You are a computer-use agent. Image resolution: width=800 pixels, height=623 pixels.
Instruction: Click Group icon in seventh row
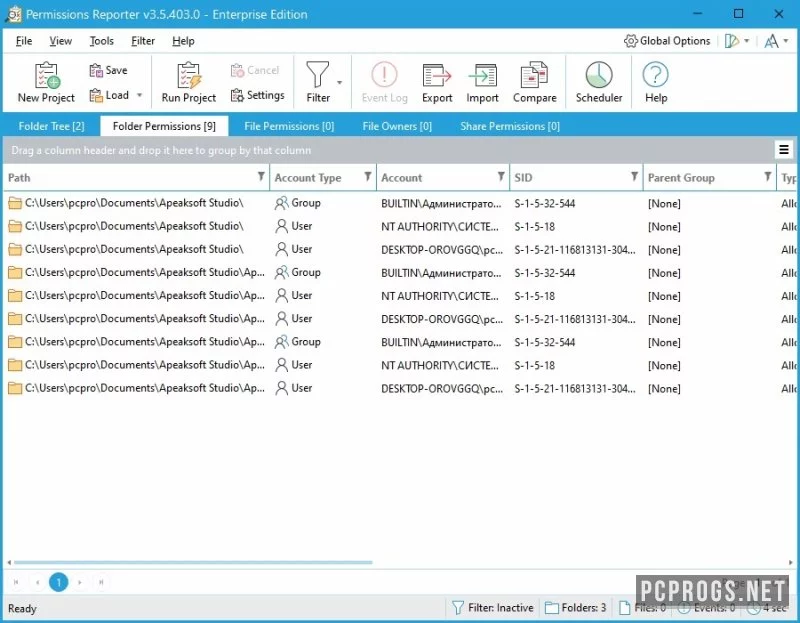click(281, 342)
